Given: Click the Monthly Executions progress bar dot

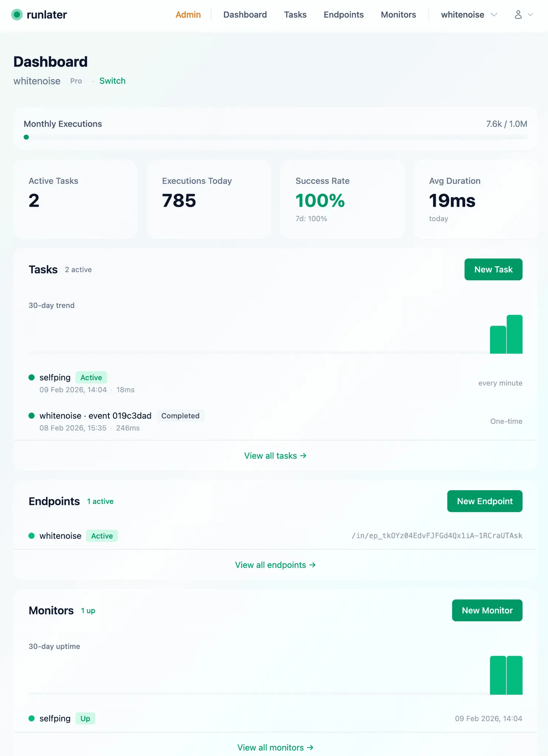Looking at the screenshot, I should point(26,137).
